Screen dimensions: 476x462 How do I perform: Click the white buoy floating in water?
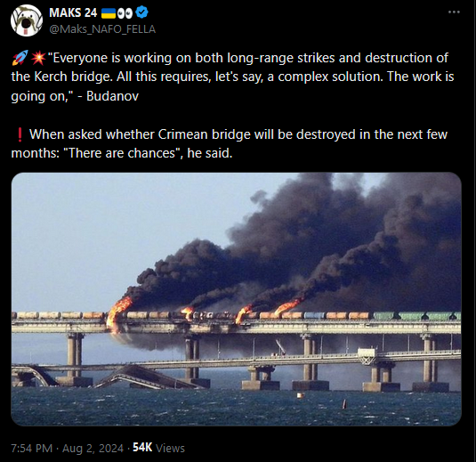pos(301,395)
